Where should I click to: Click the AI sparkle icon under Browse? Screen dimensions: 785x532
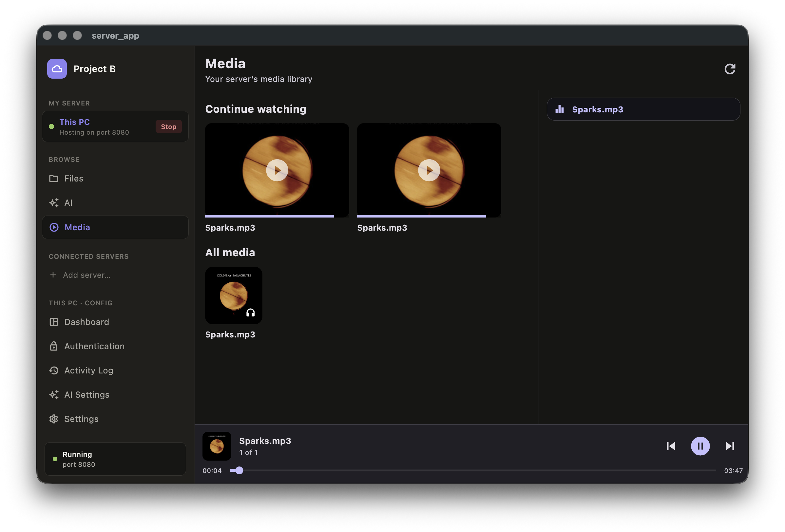pyautogui.click(x=54, y=203)
